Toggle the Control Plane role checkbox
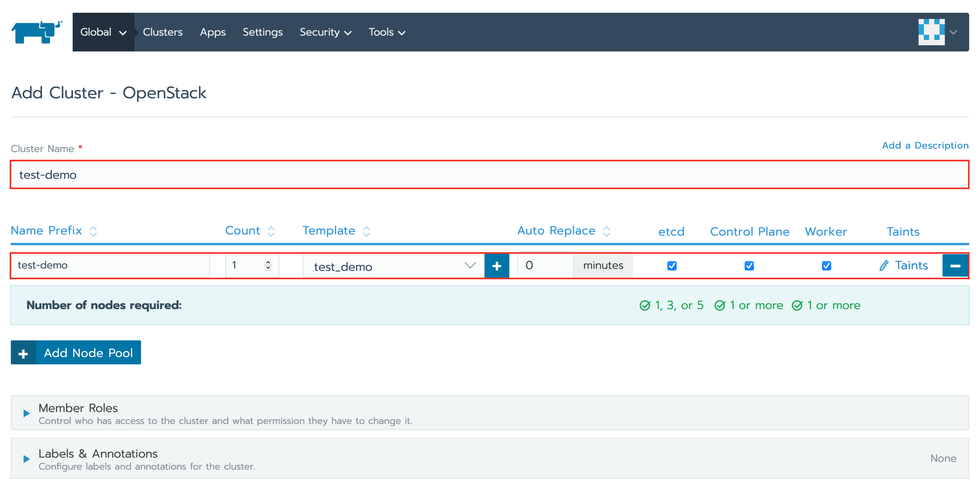The width and height of the screenshot is (980, 492). point(749,266)
